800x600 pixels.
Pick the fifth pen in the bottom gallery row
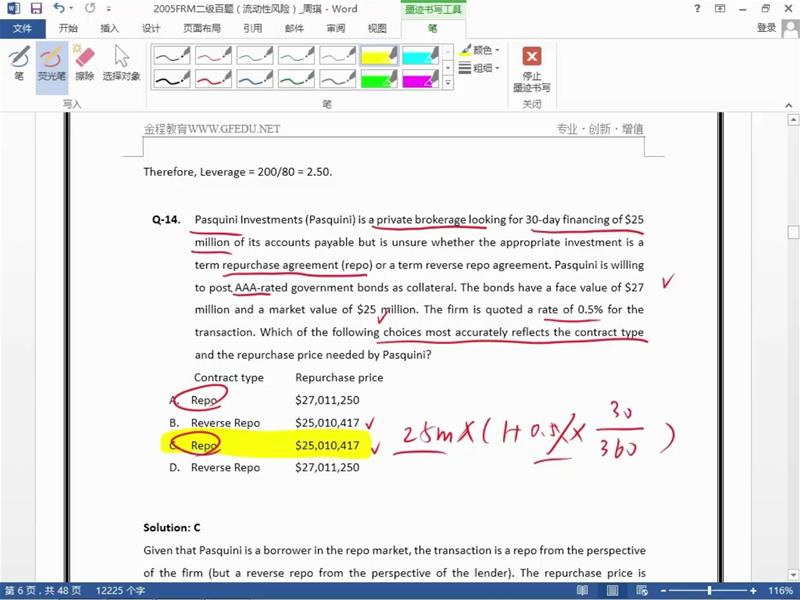337,79
